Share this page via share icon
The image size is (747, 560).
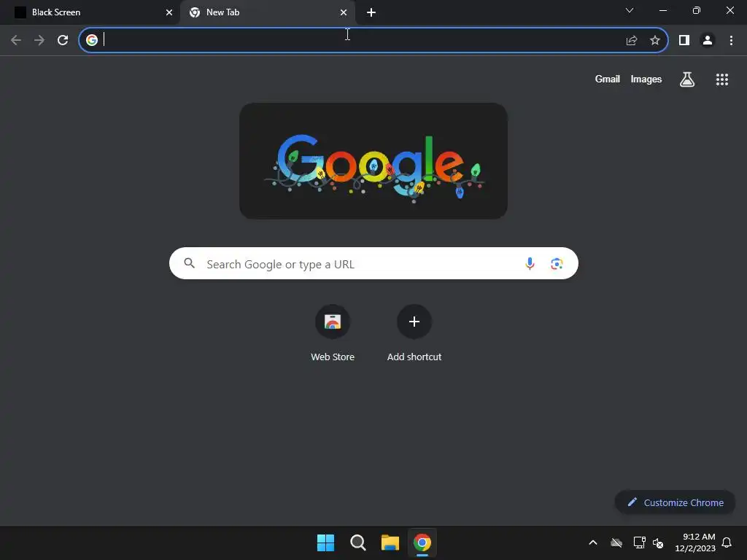[632, 40]
